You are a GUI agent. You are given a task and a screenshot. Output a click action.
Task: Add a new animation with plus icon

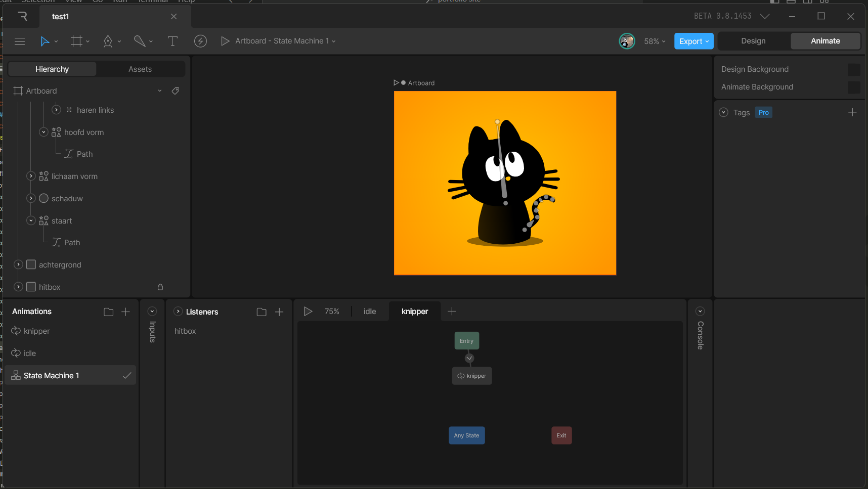tap(125, 312)
